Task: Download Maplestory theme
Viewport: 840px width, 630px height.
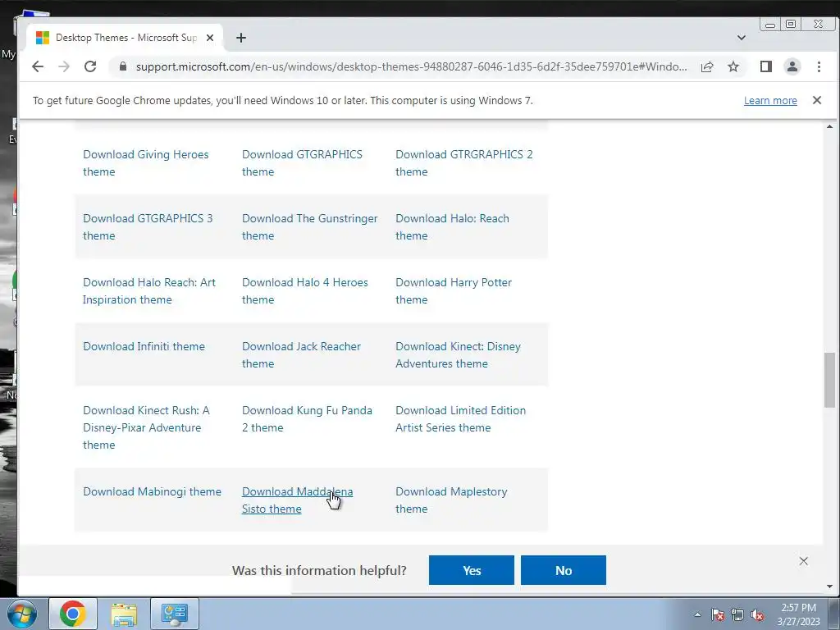Action: 451,500
